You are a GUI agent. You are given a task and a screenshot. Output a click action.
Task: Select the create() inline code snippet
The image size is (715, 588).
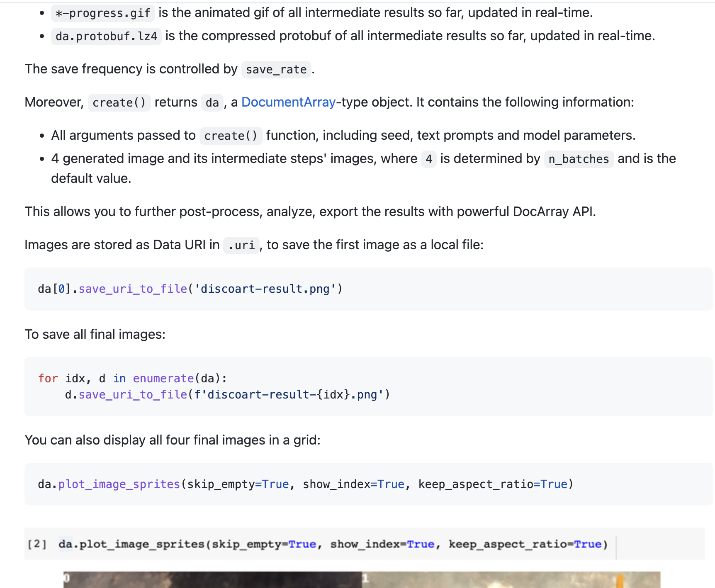[119, 102]
